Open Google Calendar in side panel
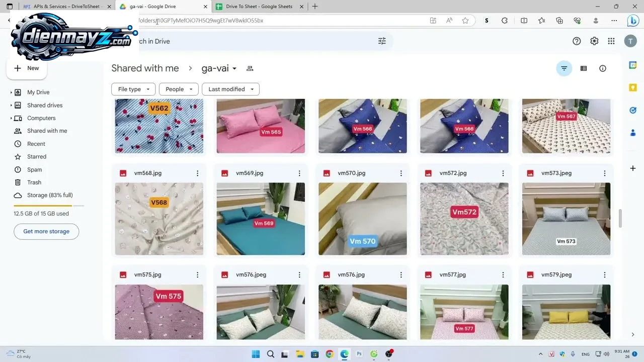The width and height of the screenshot is (644, 362). click(633, 65)
